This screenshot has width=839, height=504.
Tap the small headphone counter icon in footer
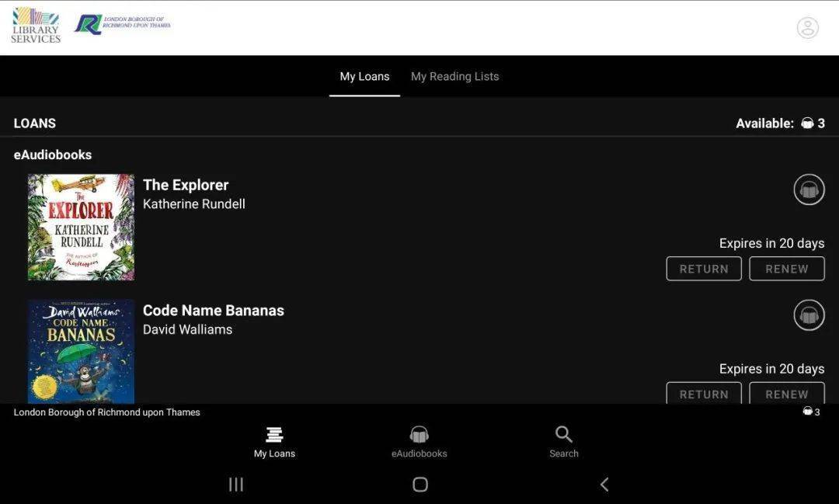(807, 412)
